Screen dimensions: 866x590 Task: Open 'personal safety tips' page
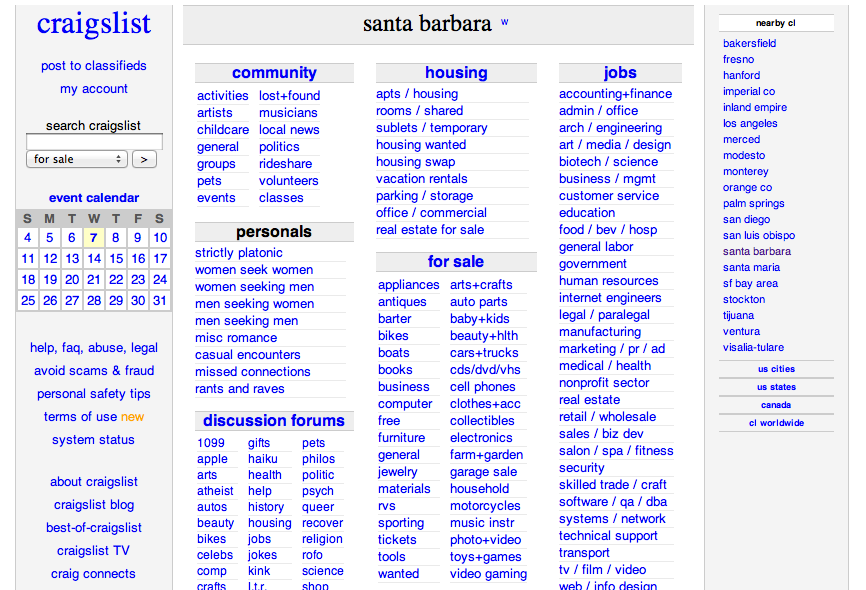[94, 394]
